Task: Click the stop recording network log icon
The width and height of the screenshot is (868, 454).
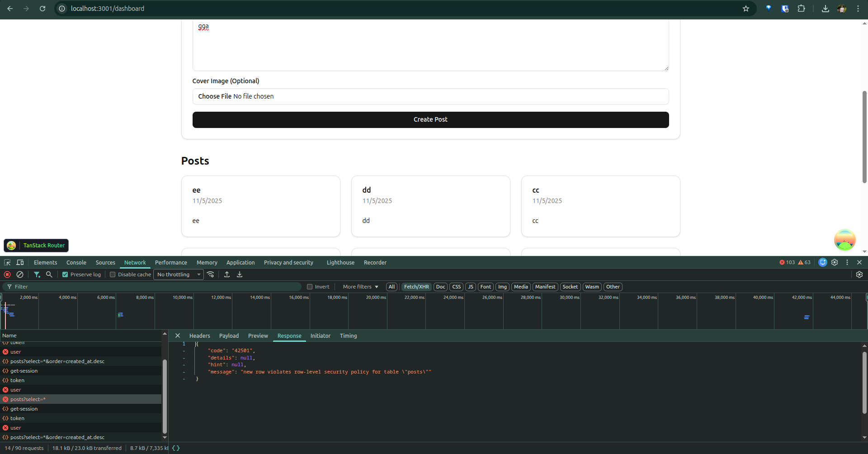Action: click(7, 274)
